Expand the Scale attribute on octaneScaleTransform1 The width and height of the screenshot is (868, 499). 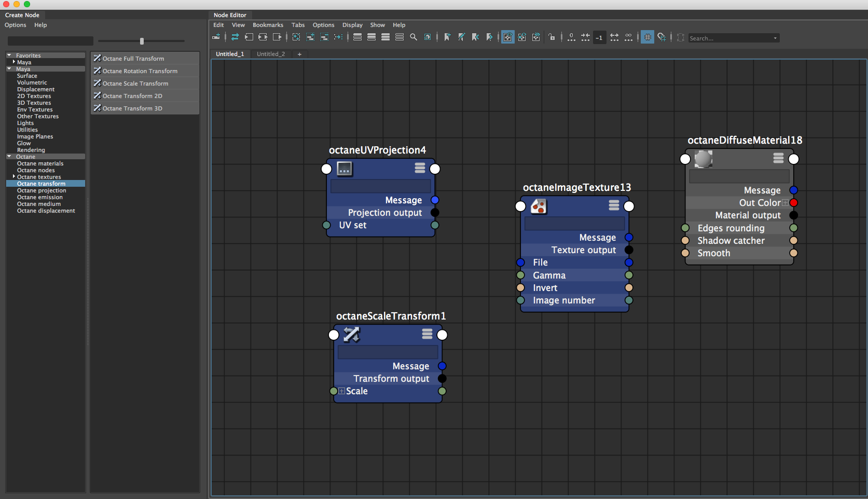[x=341, y=391]
